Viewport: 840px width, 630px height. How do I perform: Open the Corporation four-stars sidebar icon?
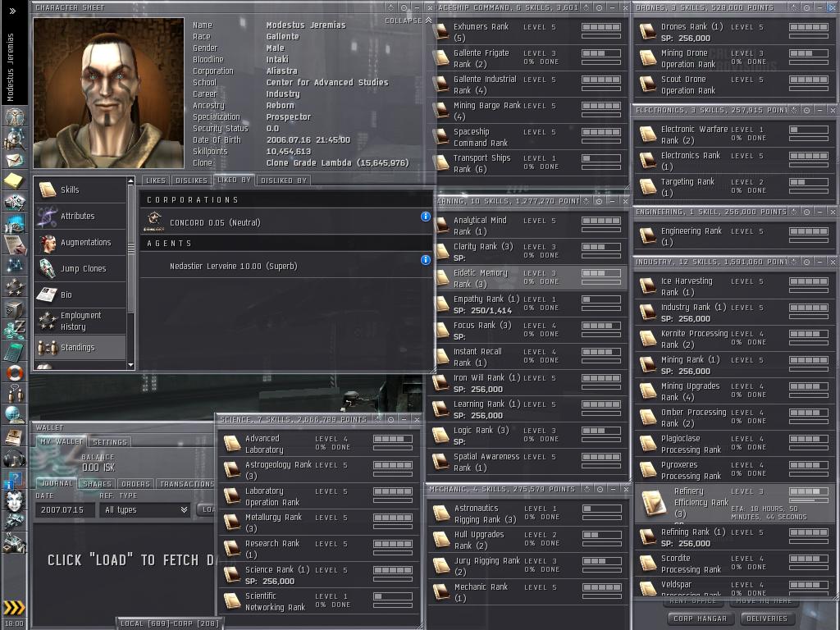[15, 287]
